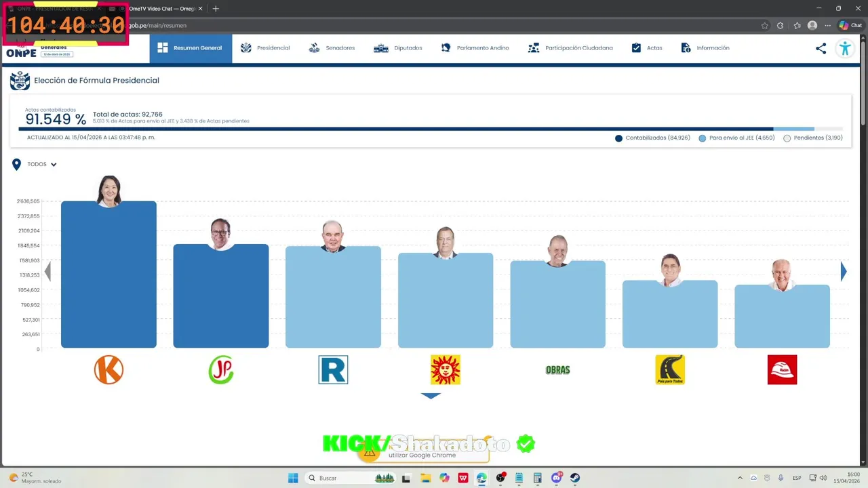Open Discord from the taskbar
This screenshot has width=868, height=488.
click(x=557, y=478)
